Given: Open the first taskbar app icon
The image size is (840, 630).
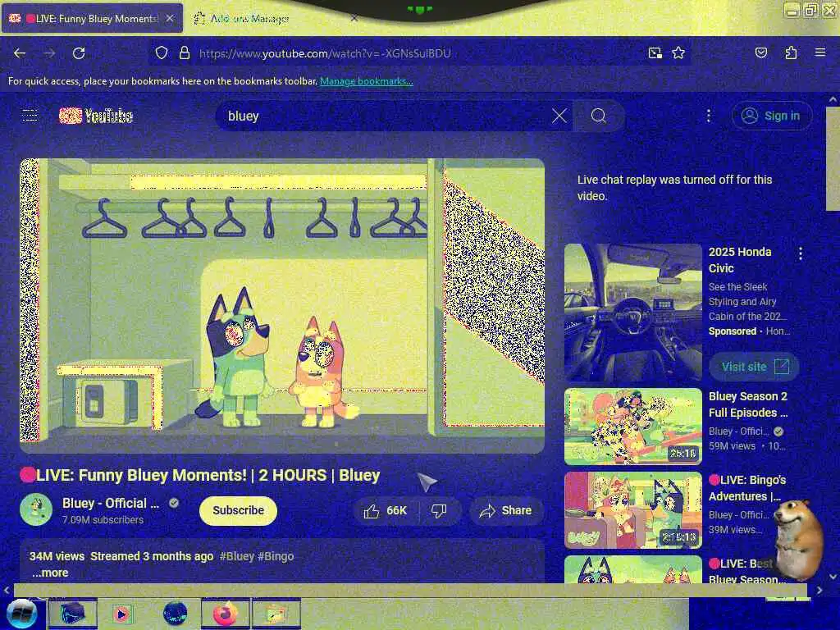Looking at the screenshot, I should 72,614.
